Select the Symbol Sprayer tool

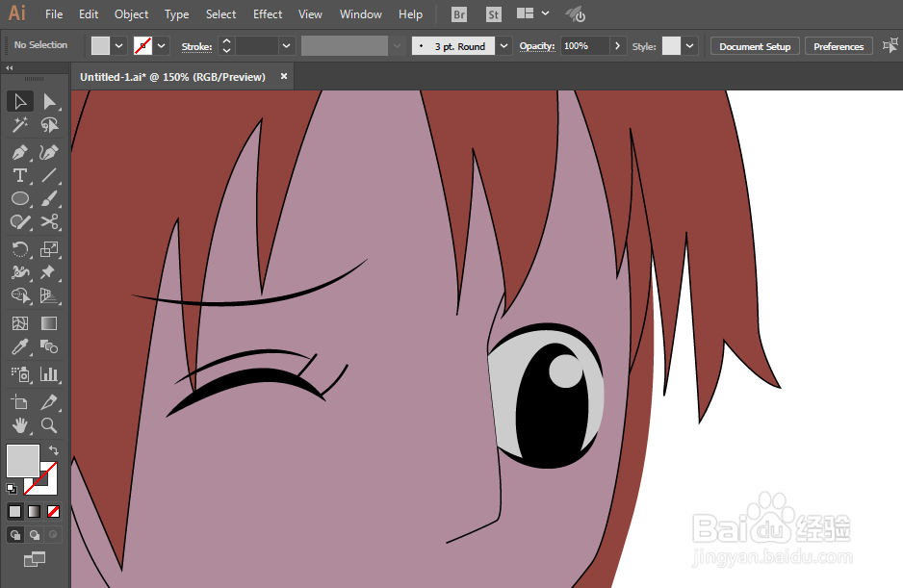(x=20, y=374)
